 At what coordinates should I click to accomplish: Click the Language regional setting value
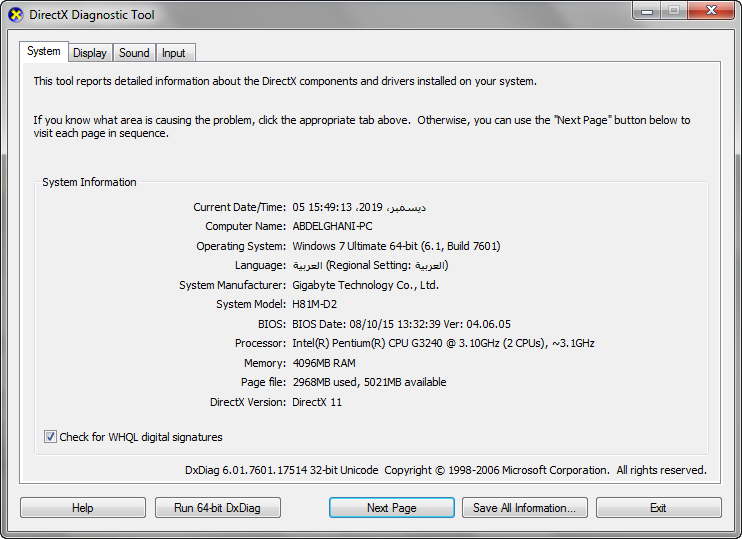370,265
